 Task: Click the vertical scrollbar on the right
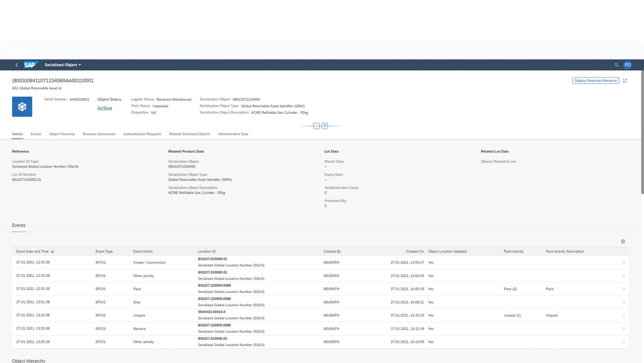(642, 132)
